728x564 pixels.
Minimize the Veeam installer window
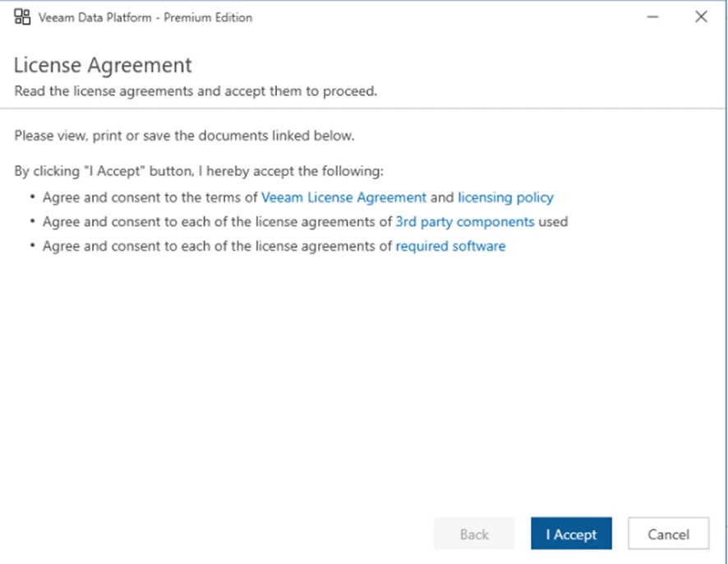click(x=652, y=17)
